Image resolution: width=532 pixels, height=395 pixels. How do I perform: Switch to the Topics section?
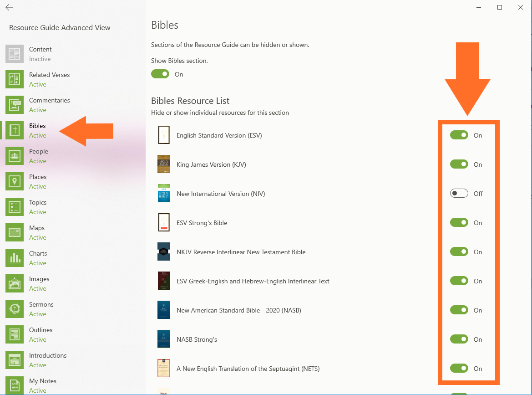click(x=38, y=207)
